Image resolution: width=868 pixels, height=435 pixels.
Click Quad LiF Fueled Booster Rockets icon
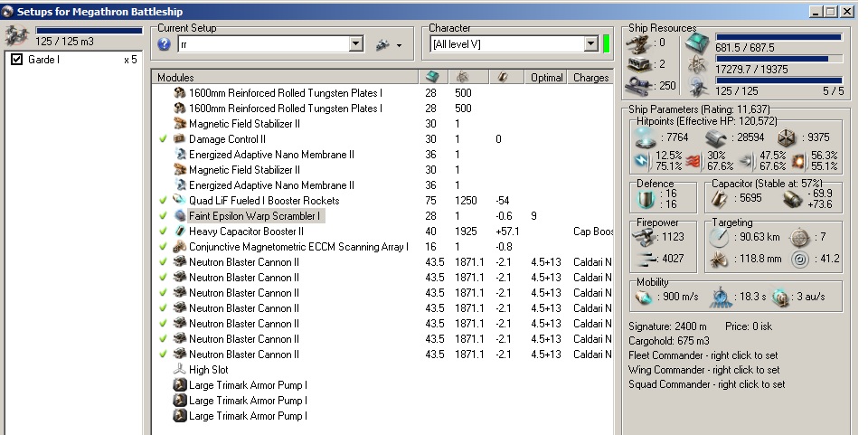(x=179, y=201)
